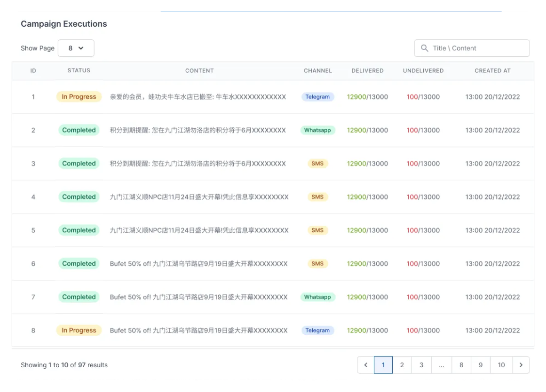The height and width of the screenshot is (392, 546).
Task: Open the Show Page size dropdown
Action: click(76, 48)
